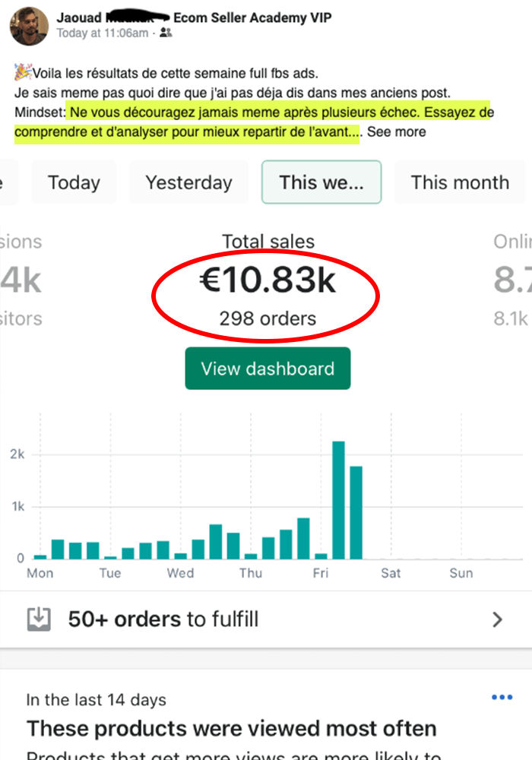
Task: Select the Today tab
Action: (x=74, y=182)
